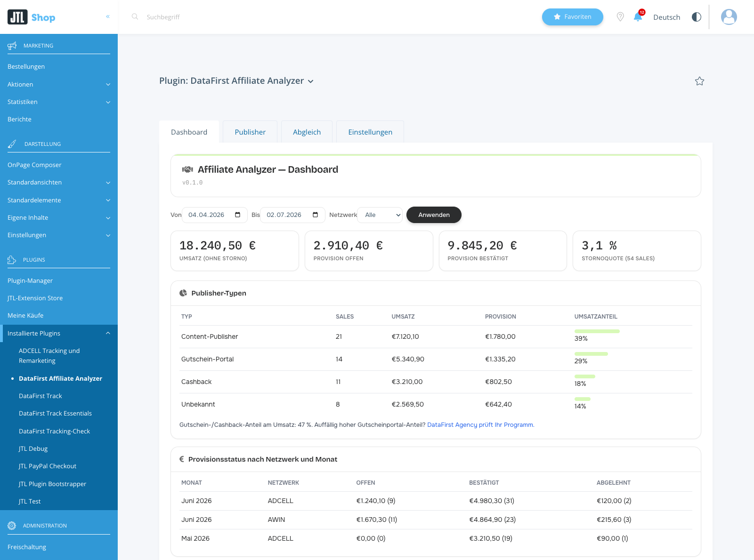Expand Einstellungen in the sidebar
Image resolution: width=754 pixels, height=560 pixels.
point(59,235)
